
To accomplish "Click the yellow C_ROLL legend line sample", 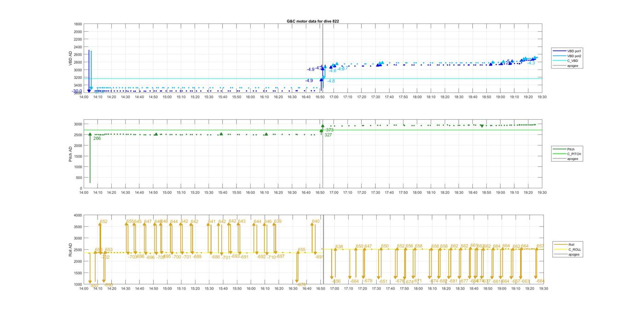I will [561, 249].
